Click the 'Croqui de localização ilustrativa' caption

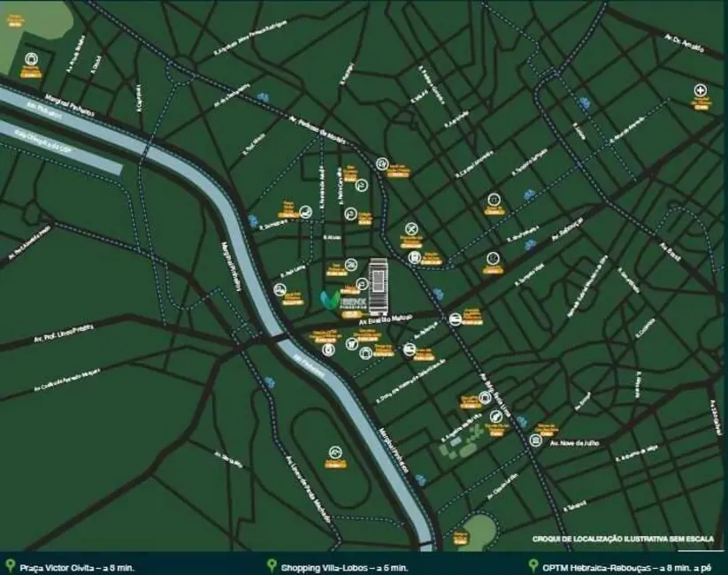click(627, 538)
